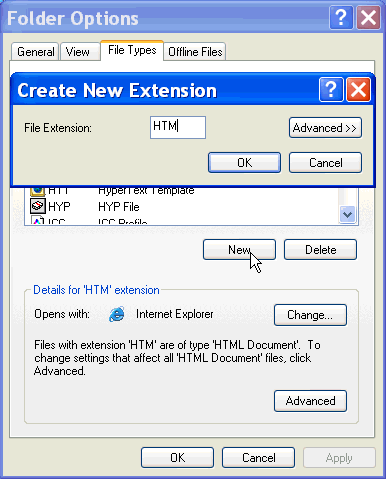The width and height of the screenshot is (386, 479).
Task: Close the Folder Options window
Action: (368, 18)
